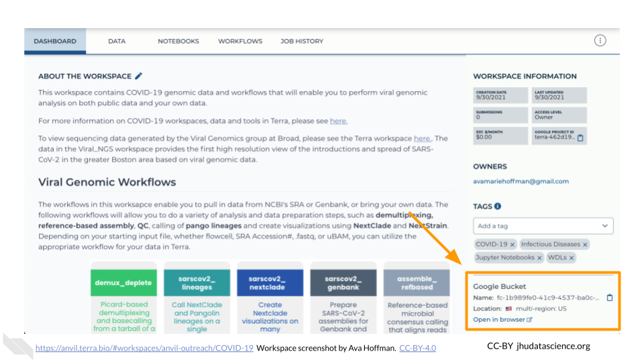644x362 pixels.
Task: Click the Viral Genomic Workflows heading
Action: (107, 182)
